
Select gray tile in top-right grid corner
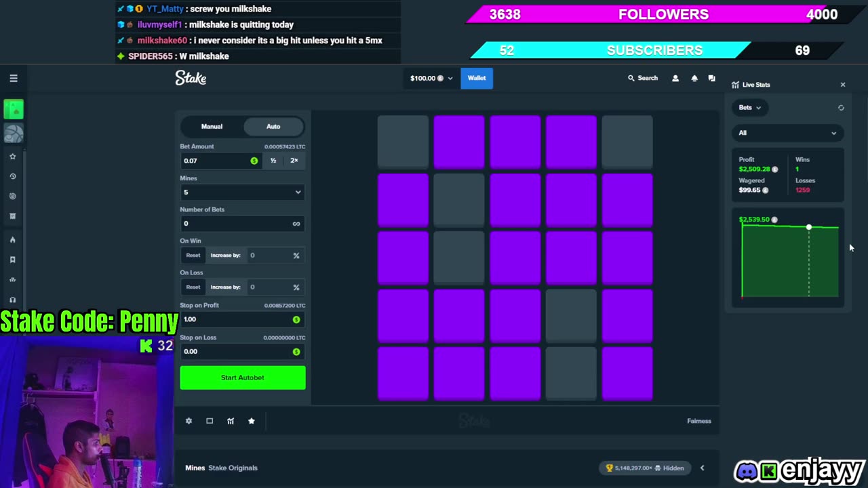[x=627, y=142]
